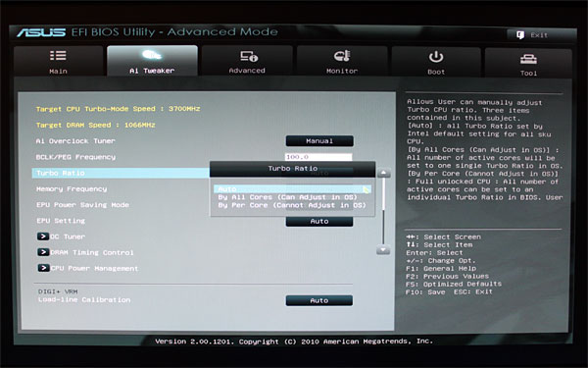The height and width of the screenshot is (368, 588).
Task: Click the scrollbar up arrow
Action: point(383,173)
